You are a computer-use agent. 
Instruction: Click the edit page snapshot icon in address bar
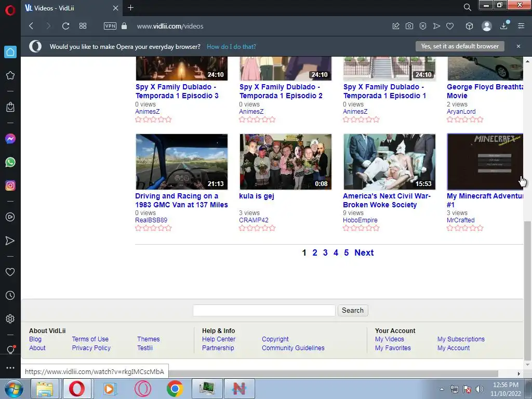tap(395, 26)
